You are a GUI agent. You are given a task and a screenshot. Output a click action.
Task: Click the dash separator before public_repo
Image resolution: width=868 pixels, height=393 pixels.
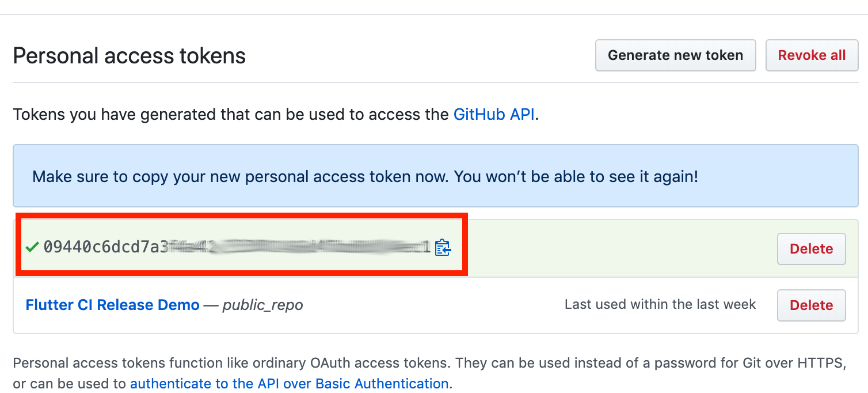[x=211, y=305]
